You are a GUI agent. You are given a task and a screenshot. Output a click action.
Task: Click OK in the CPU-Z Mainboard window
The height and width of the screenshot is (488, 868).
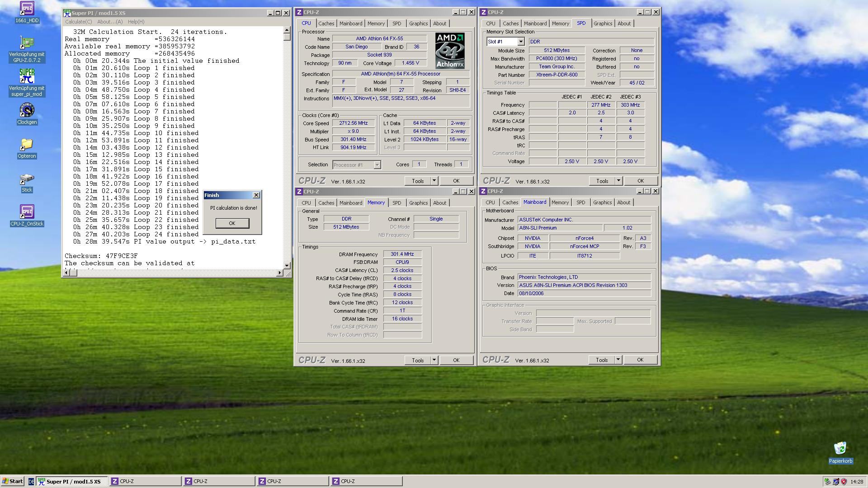click(640, 360)
